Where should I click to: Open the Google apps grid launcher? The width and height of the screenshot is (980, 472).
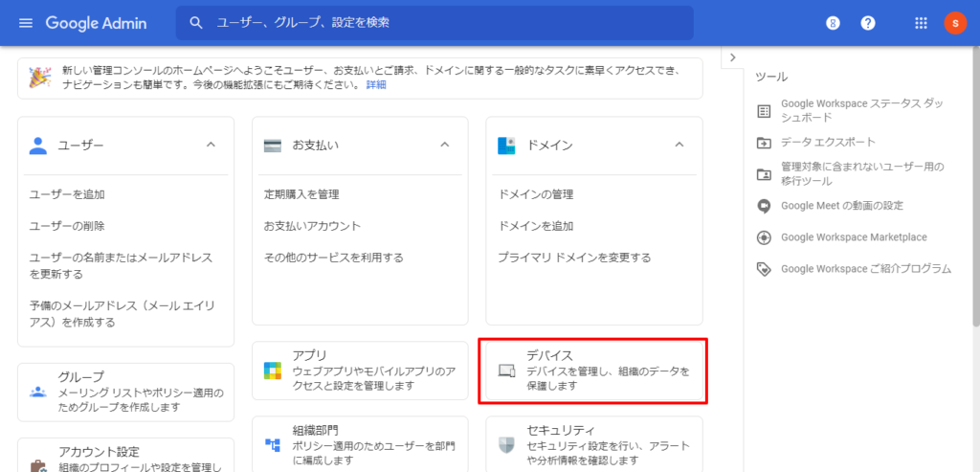tap(922, 23)
